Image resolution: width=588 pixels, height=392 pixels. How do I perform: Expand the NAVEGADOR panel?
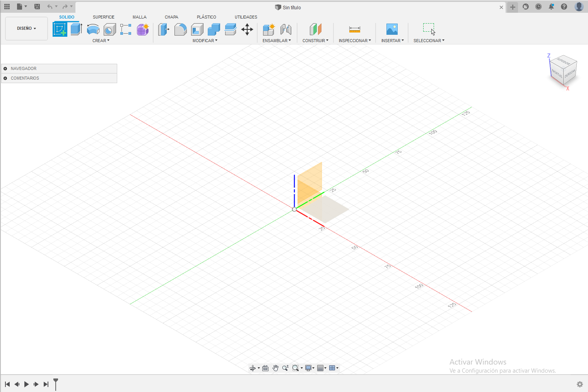(x=5, y=68)
